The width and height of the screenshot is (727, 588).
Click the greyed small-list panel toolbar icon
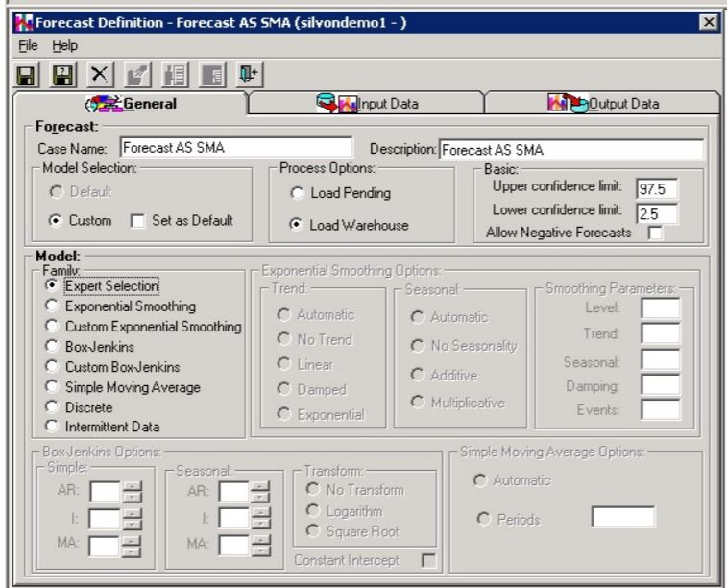click(212, 75)
